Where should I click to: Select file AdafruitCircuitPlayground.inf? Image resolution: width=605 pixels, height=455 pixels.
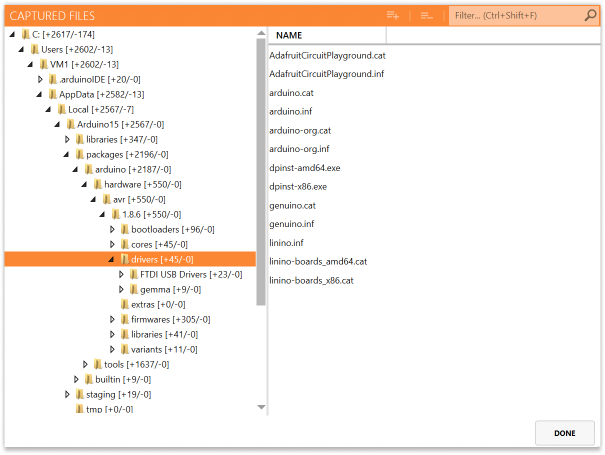tap(326, 74)
